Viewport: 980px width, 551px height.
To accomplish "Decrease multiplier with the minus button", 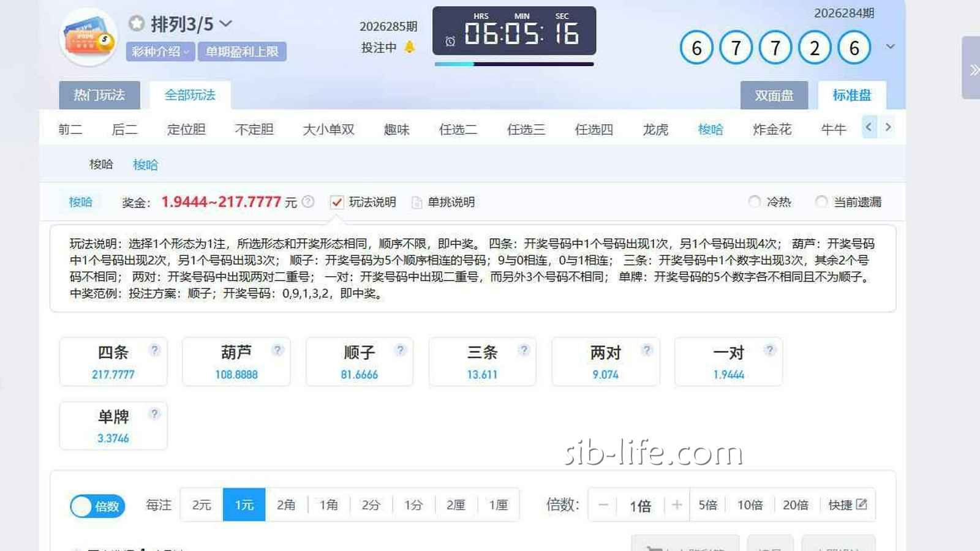I will click(x=603, y=504).
